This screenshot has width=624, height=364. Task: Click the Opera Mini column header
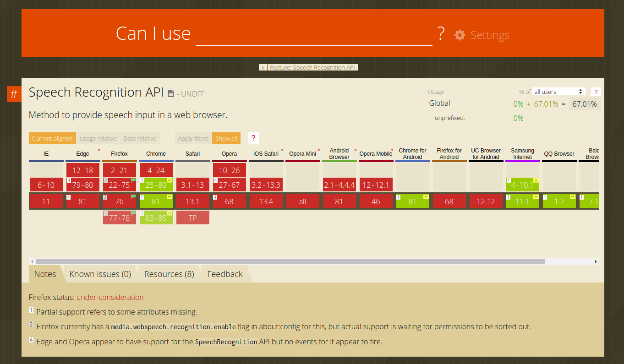pyautogui.click(x=303, y=154)
